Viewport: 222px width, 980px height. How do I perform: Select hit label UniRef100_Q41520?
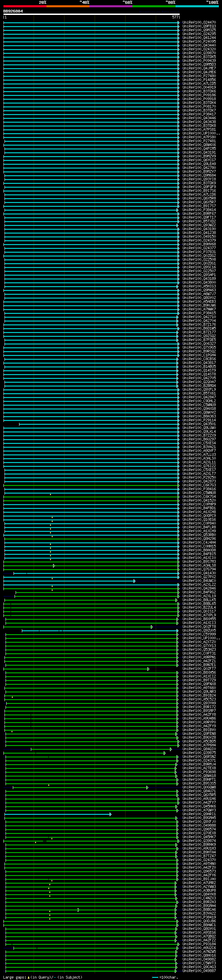199,501
